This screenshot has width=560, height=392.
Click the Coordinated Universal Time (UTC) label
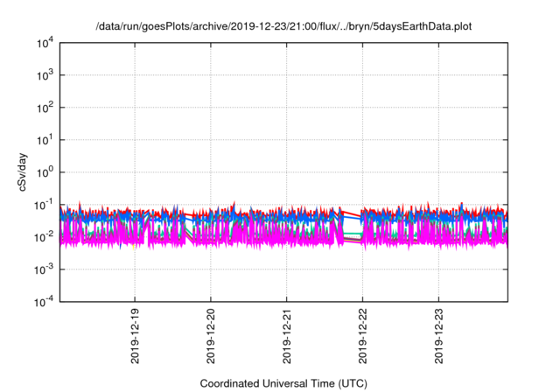(283, 383)
